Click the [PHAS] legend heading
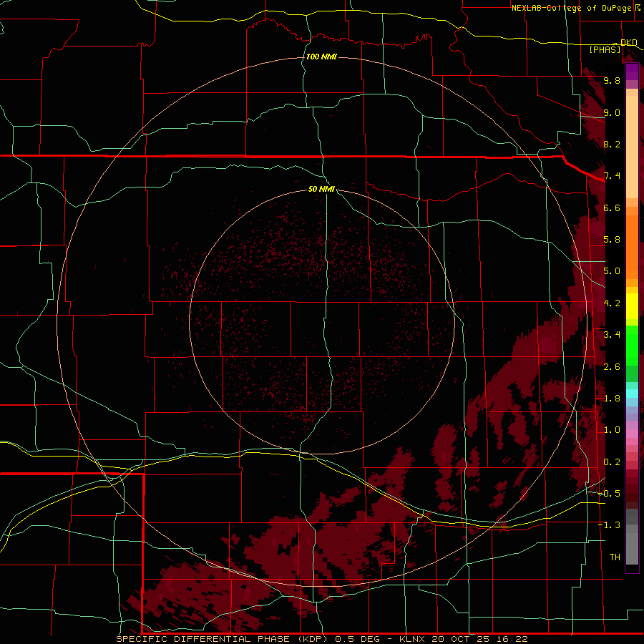Viewport: 644px width, 644px height. point(605,49)
